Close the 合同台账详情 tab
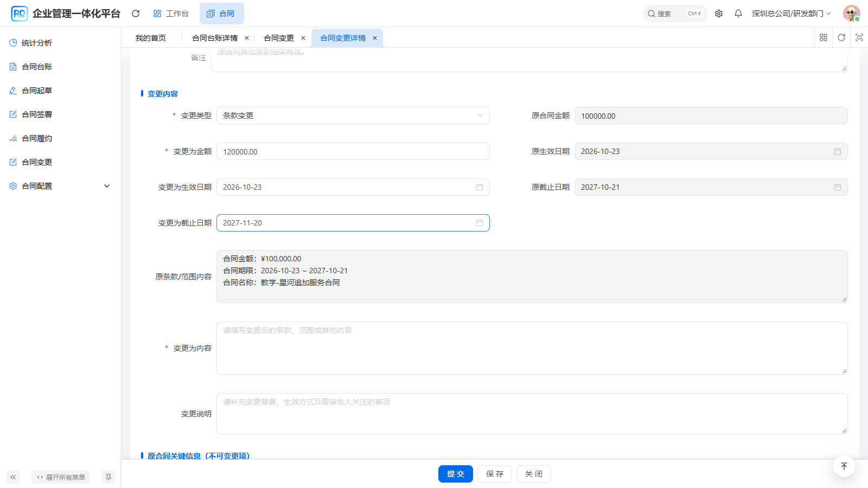Screen dimensions: 868x488 pos(247,38)
